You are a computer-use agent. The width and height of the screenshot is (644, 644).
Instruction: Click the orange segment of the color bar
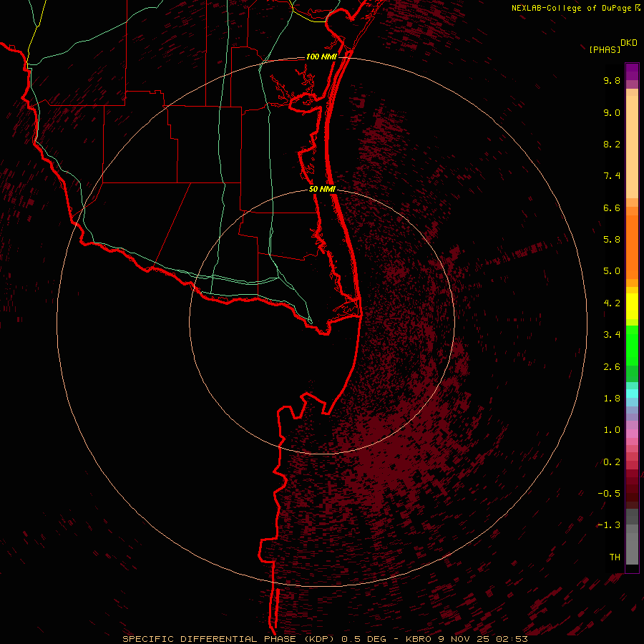pyautogui.click(x=632, y=247)
